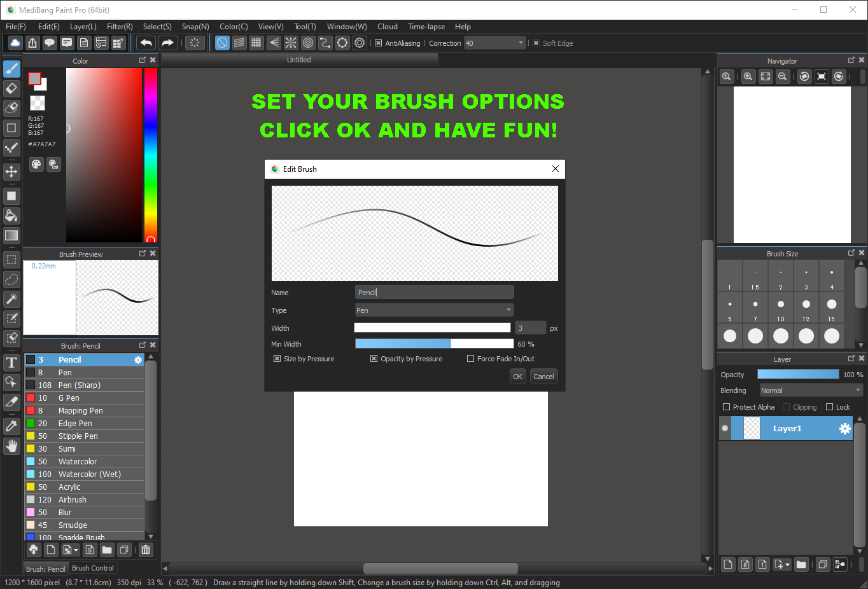This screenshot has height=589, width=868.
Task: Expand the add-layer dropdown arrow
Action: click(x=787, y=565)
